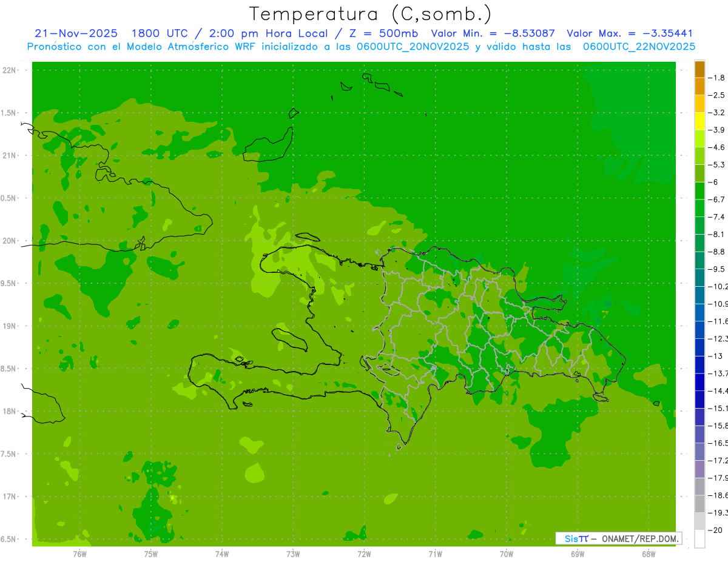Click the '-20' colorbar label
The height and width of the screenshot is (562, 728).
coord(716,530)
